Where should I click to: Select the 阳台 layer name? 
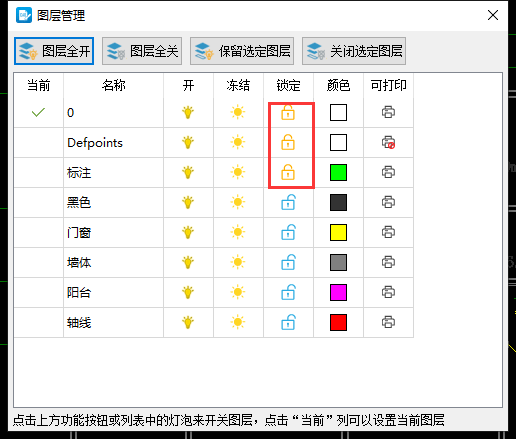click(x=79, y=292)
